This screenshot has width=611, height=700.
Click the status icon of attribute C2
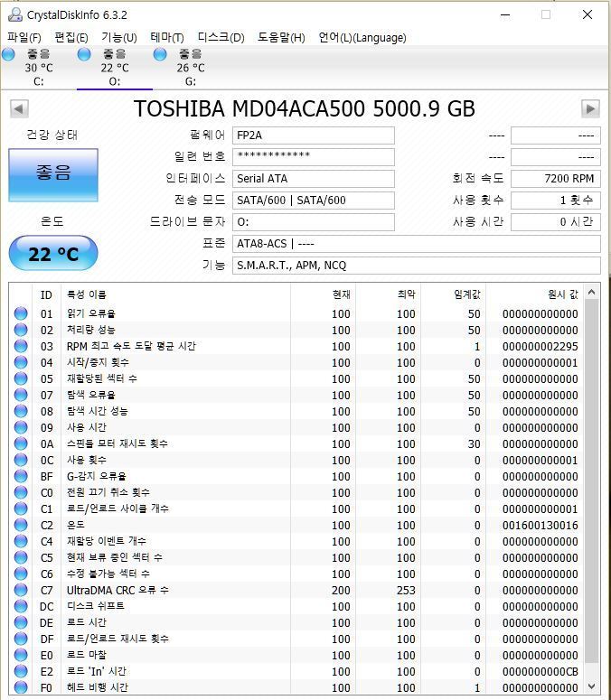21,525
